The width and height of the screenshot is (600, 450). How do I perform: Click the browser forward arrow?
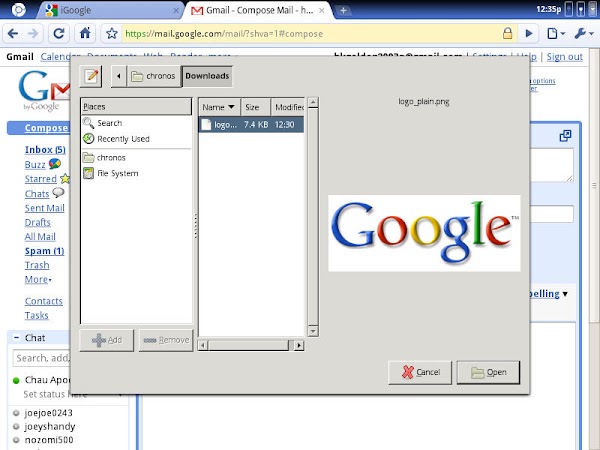[33, 34]
